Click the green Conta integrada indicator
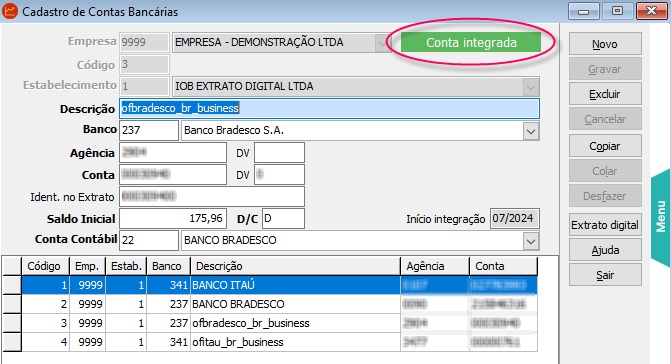 tap(471, 42)
